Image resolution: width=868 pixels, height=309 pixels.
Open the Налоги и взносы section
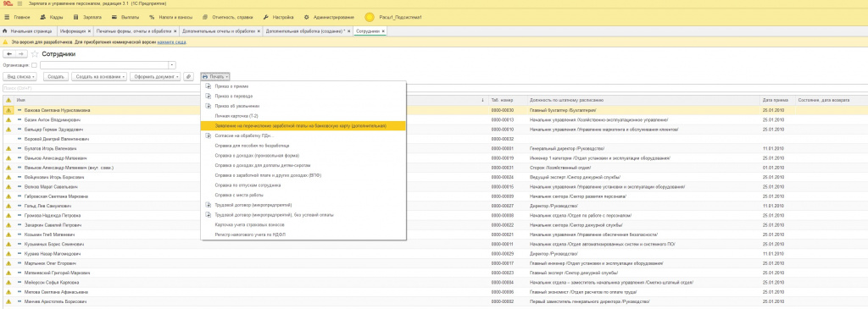tap(170, 18)
